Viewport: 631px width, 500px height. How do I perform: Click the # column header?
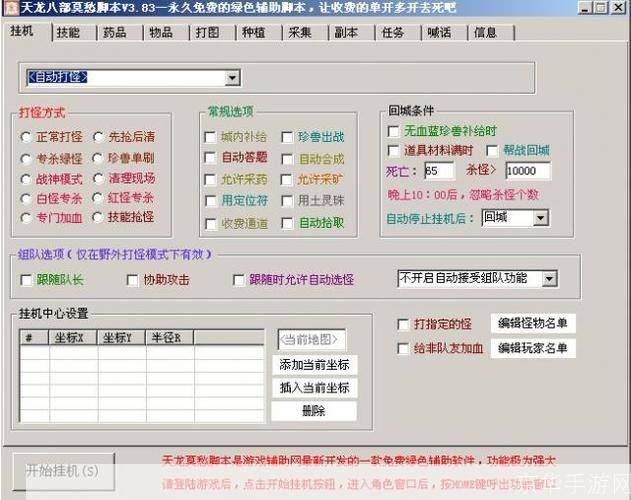(34, 338)
